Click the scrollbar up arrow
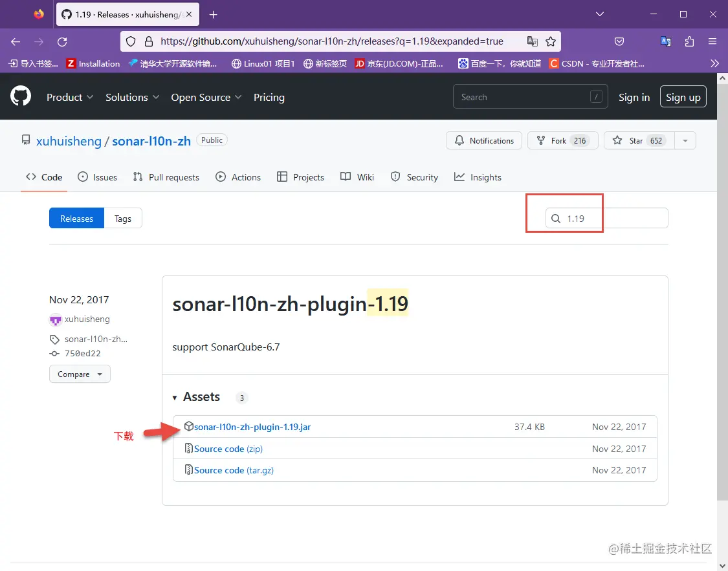This screenshot has width=728, height=571. tap(722, 78)
